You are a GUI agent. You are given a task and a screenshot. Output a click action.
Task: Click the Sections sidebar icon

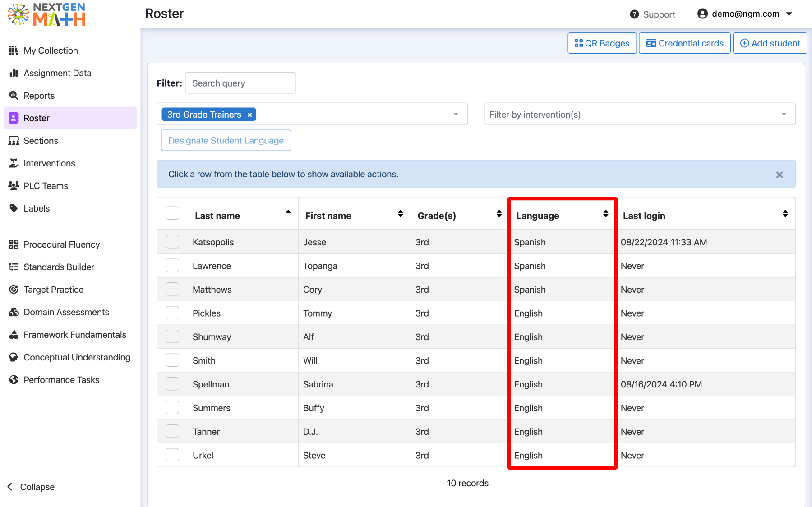14,141
